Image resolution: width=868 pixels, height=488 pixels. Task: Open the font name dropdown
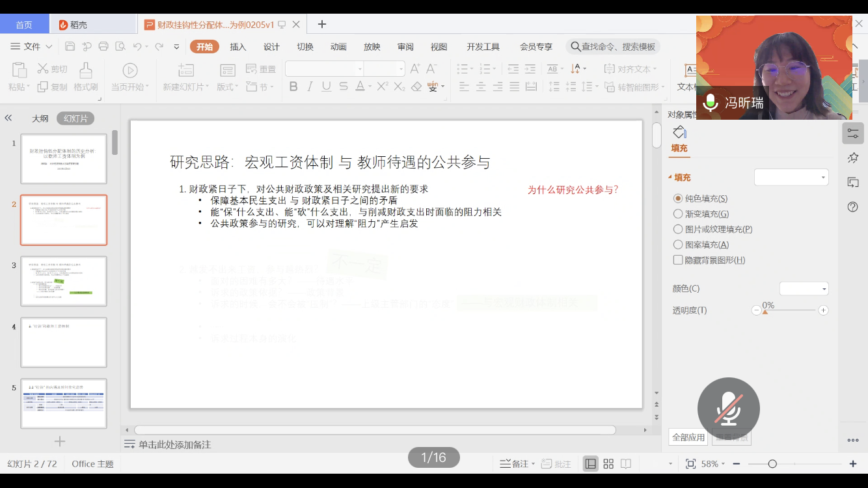click(x=359, y=69)
